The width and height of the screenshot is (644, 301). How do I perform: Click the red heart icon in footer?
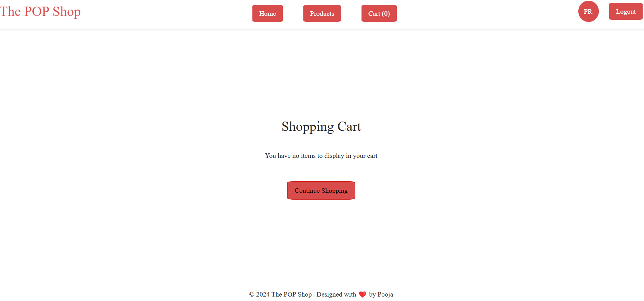point(363,294)
